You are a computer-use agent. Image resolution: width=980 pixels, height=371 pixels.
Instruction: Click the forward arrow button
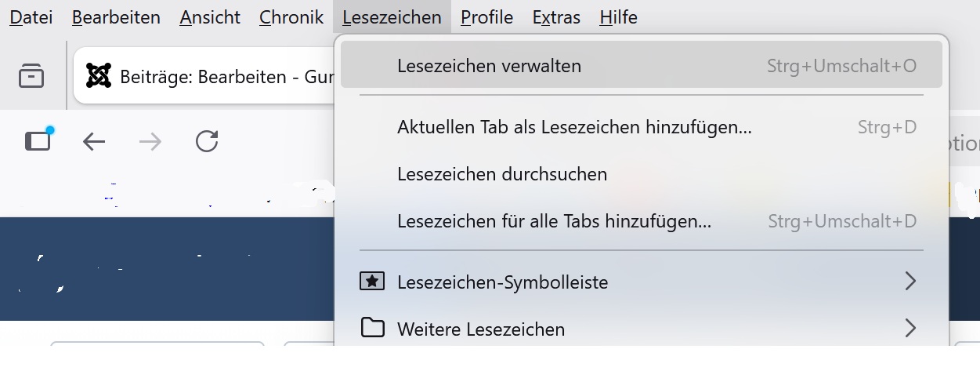[150, 141]
